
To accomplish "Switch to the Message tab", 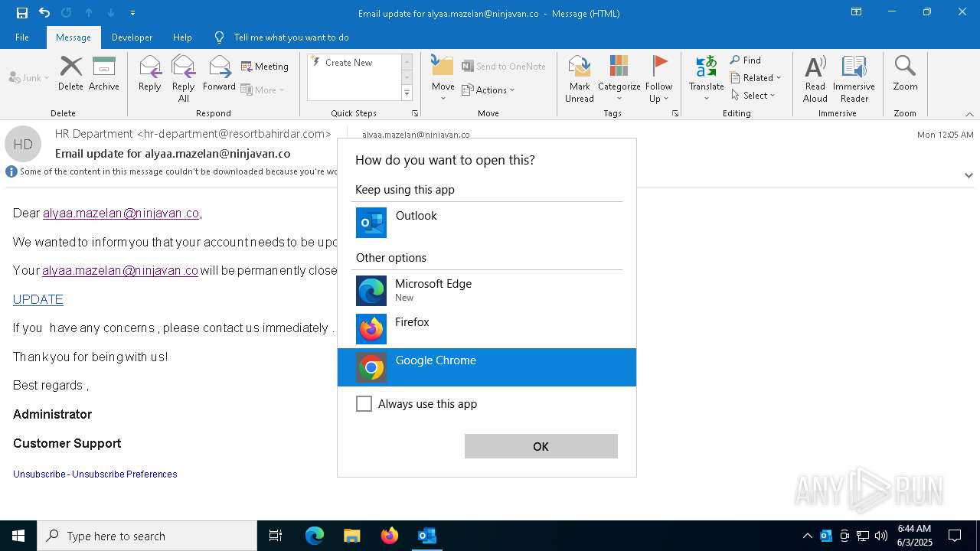I will pos(73,37).
